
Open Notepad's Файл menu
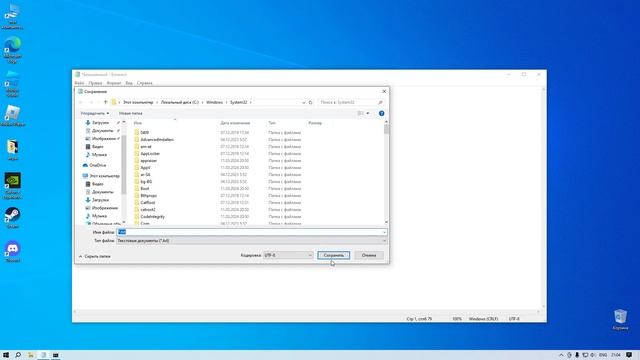[x=79, y=83]
